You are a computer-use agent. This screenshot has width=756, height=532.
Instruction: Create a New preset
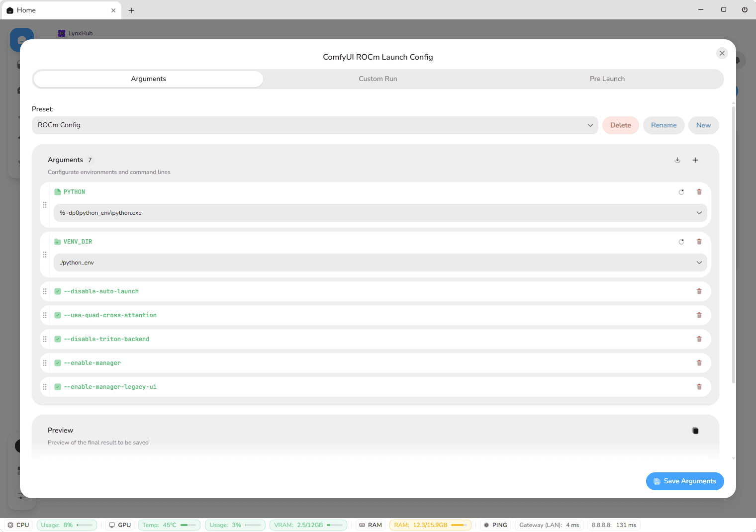[703, 125]
